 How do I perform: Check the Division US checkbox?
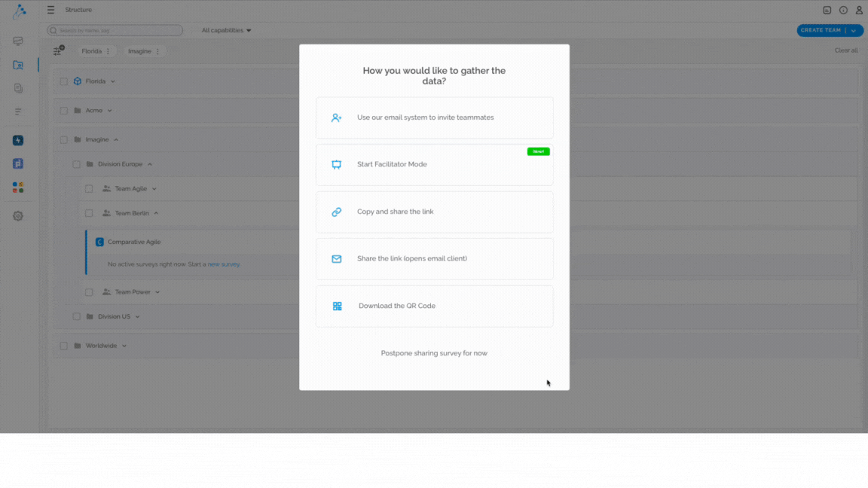[x=76, y=316]
